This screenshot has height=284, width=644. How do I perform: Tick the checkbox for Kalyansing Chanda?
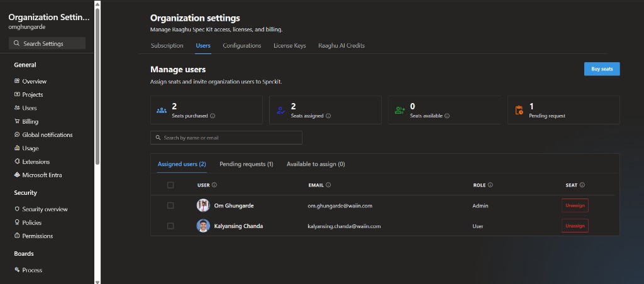tap(170, 226)
